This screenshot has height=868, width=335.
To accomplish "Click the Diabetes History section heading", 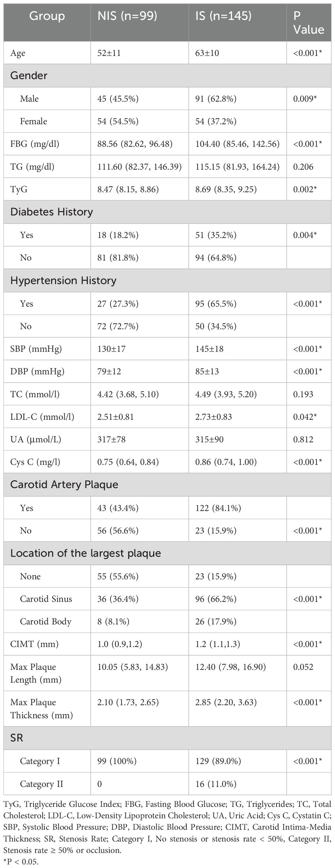I will click(52, 212).
